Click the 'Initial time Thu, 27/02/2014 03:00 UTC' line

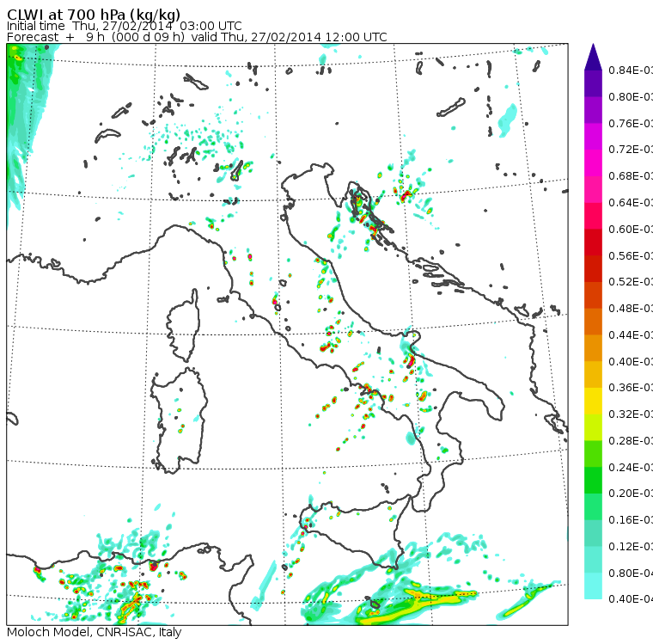pyautogui.click(x=124, y=26)
